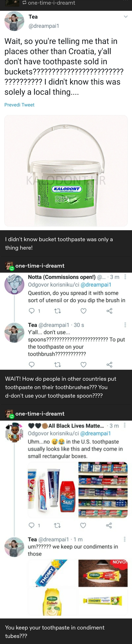
Task: Reply to Notta's tweet via comment icon
Action: [x=32, y=311]
